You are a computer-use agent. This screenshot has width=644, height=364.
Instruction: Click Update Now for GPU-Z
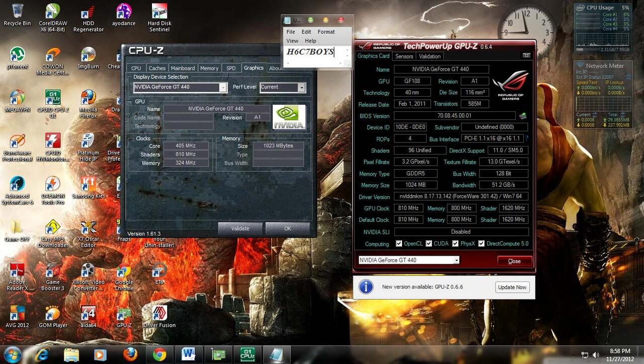click(512, 287)
